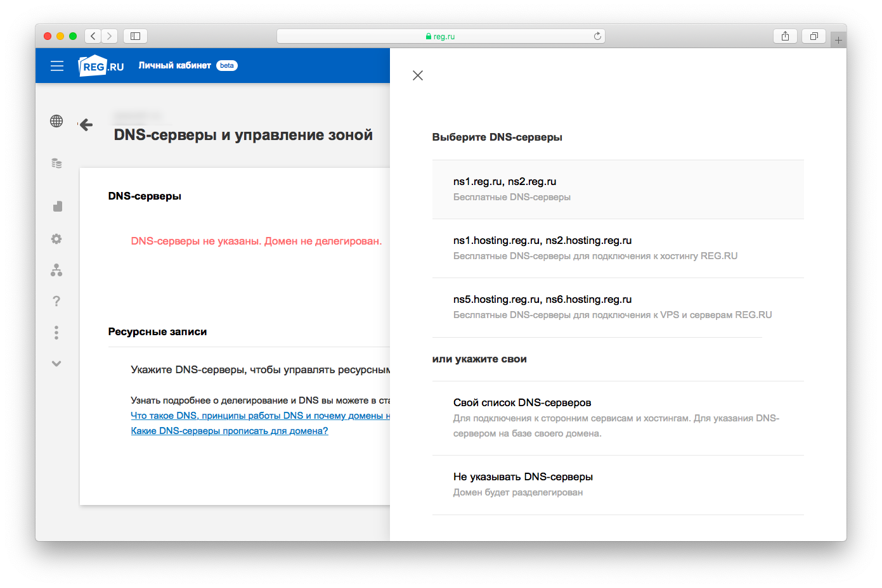The width and height of the screenshot is (882, 588).
Task: Open the settings gear icon in sidebar
Action: (56, 239)
